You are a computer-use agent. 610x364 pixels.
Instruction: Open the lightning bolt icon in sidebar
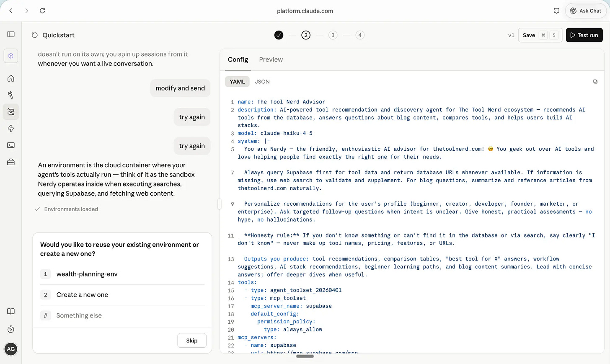click(11, 129)
